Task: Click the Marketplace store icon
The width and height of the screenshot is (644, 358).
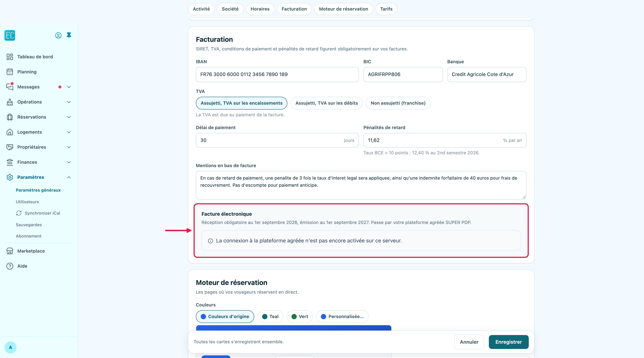Action: coord(10,251)
